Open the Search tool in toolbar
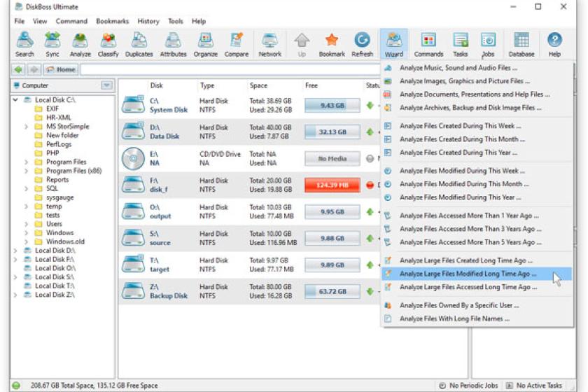Screen dimensions: 588x392 point(24,45)
